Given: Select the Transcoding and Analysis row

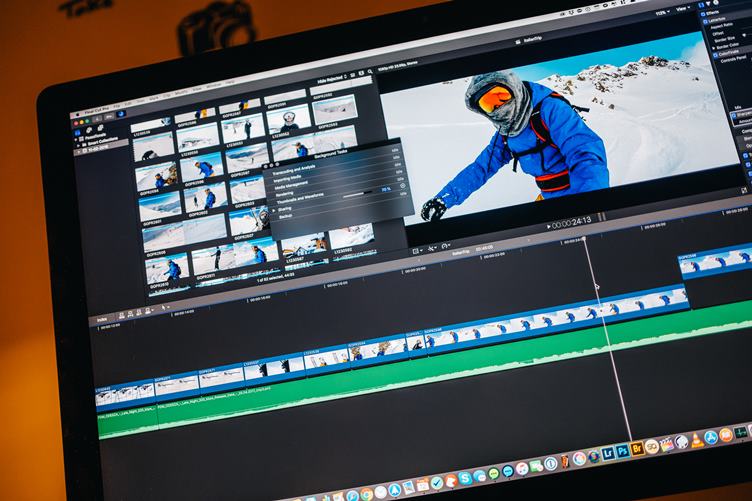Looking at the screenshot, I should pos(336,162).
